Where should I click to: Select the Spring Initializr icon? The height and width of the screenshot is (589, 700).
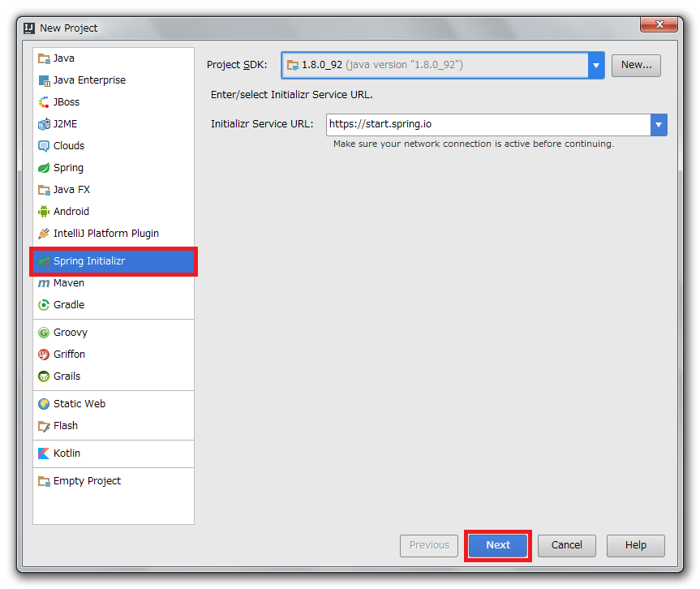(x=44, y=261)
